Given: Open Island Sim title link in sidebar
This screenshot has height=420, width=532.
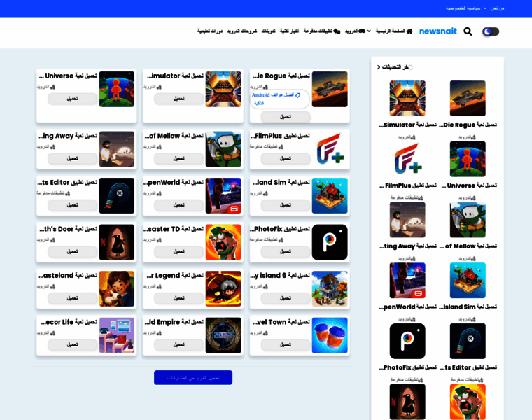Looking at the screenshot, I should [468, 307].
